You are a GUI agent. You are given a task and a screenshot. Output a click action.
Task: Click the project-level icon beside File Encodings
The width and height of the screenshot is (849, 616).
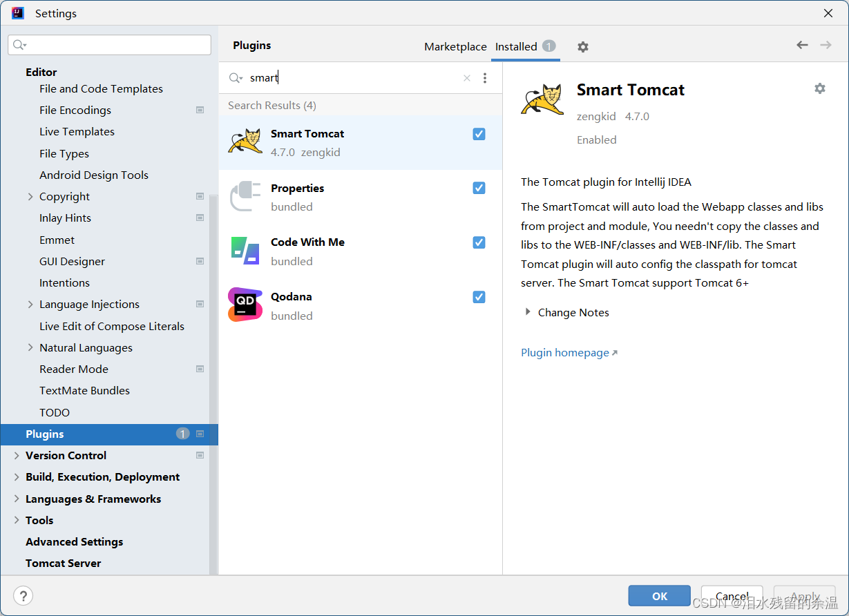(x=200, y=110)
